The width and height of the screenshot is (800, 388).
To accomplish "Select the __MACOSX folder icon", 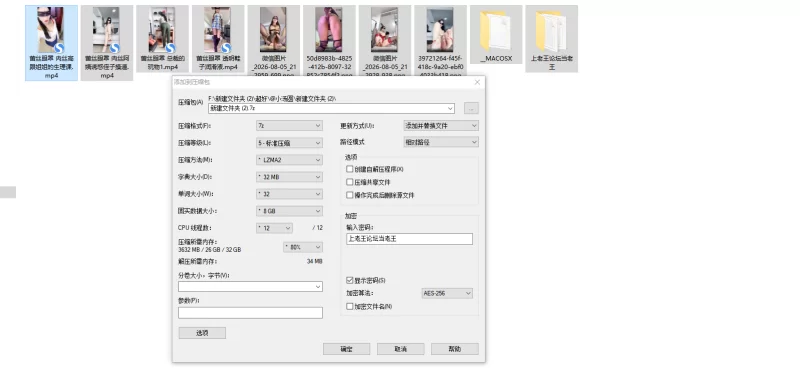I will click(x=495, y=31).
